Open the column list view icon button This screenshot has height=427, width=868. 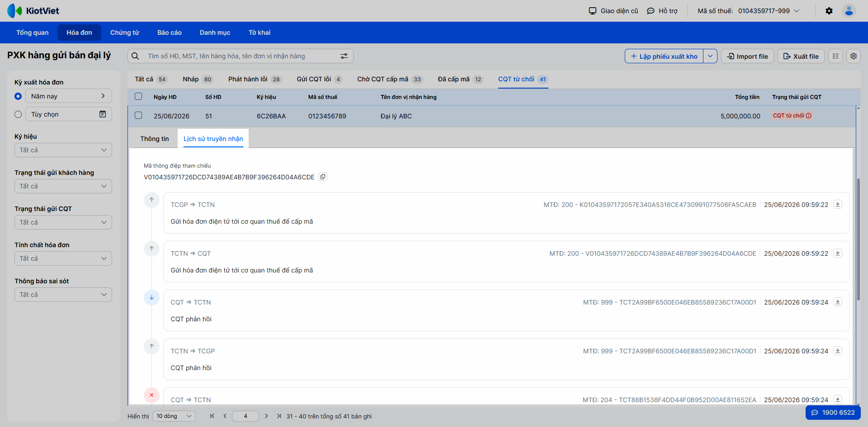tap(835, 56)
